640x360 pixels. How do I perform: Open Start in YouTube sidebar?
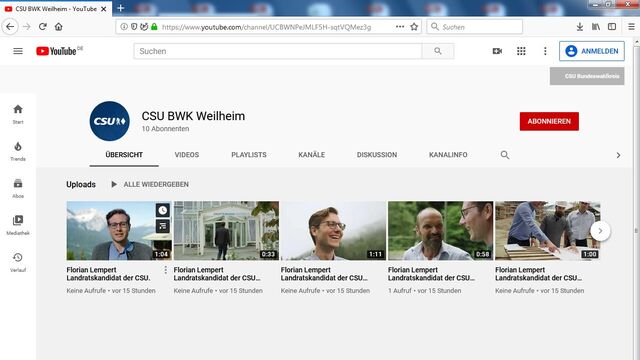pyautogui.click(x=18, y=114)
